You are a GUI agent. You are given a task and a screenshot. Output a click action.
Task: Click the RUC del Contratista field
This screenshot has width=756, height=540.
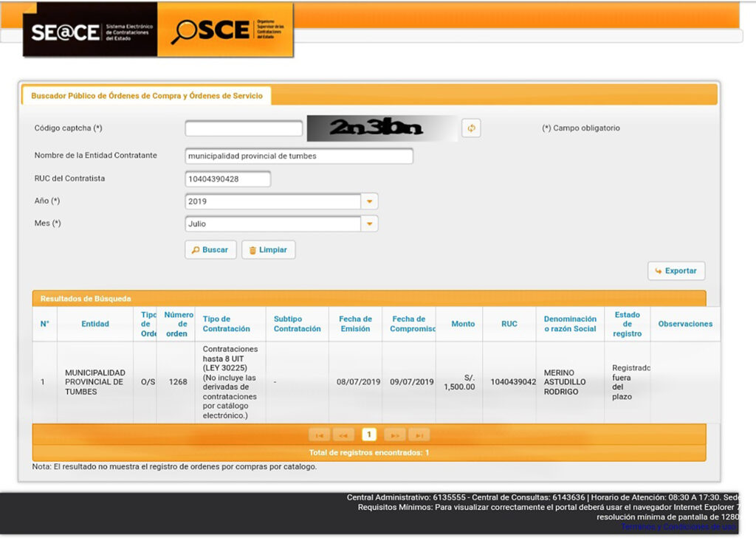click(228, 179)
